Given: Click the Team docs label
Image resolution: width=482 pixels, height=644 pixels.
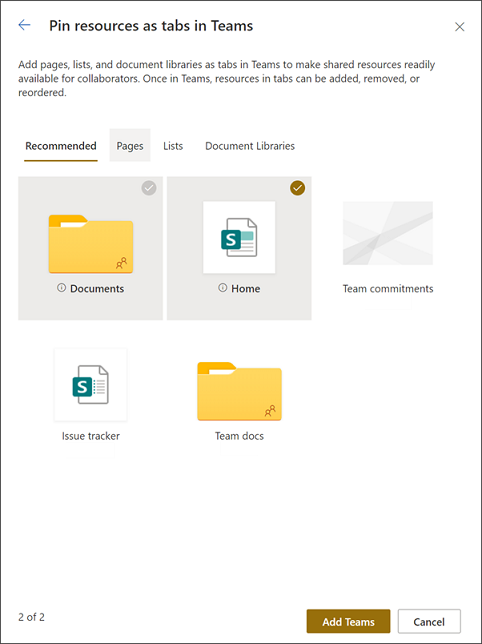Looking at the screenshot, I should click(x=239, y=436).
